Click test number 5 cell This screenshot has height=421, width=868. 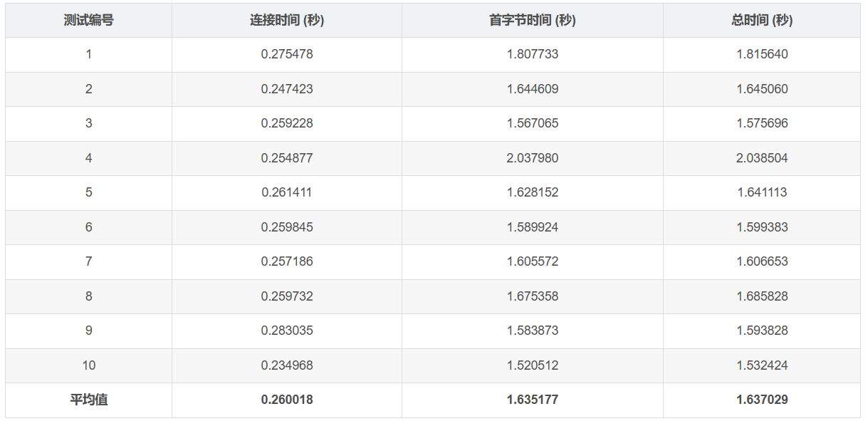point(88,192)
